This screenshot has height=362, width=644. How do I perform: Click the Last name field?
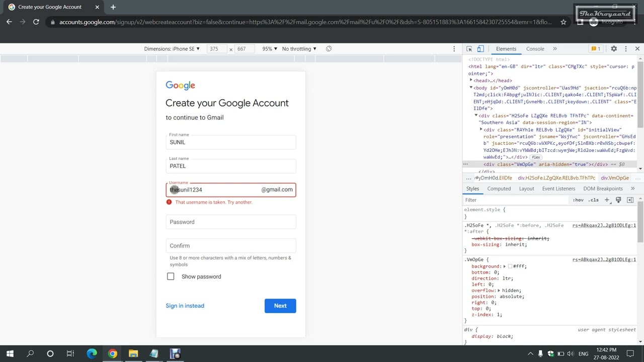[231, 166]
